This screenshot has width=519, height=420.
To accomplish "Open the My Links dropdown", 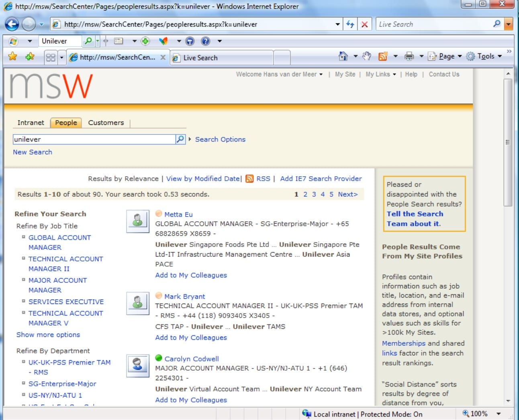I will 381,74.
